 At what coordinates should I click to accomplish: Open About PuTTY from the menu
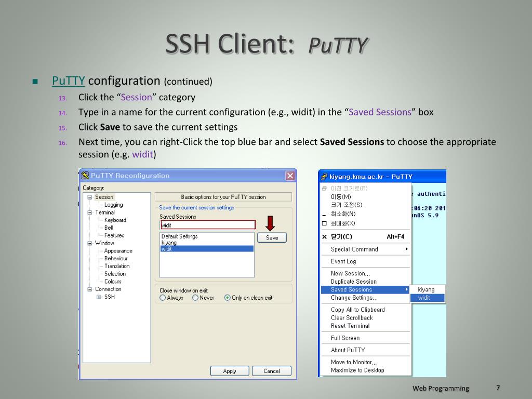(x=365, y=350)
